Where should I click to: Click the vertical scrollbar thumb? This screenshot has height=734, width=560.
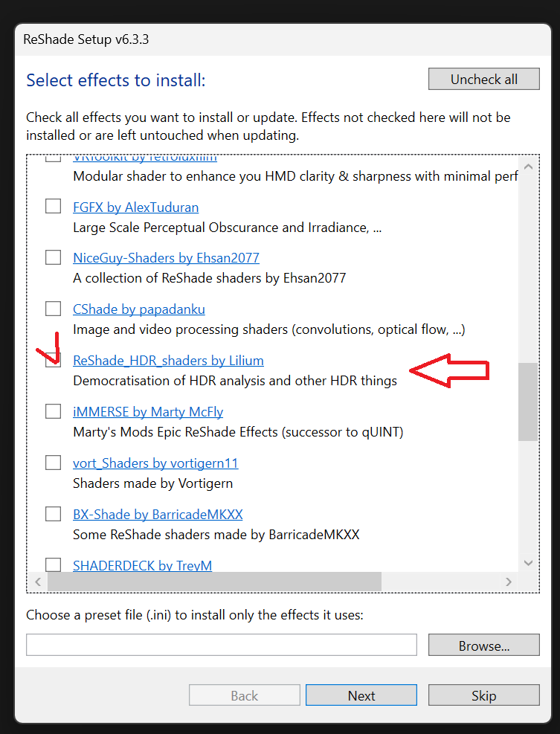point(528,402)
